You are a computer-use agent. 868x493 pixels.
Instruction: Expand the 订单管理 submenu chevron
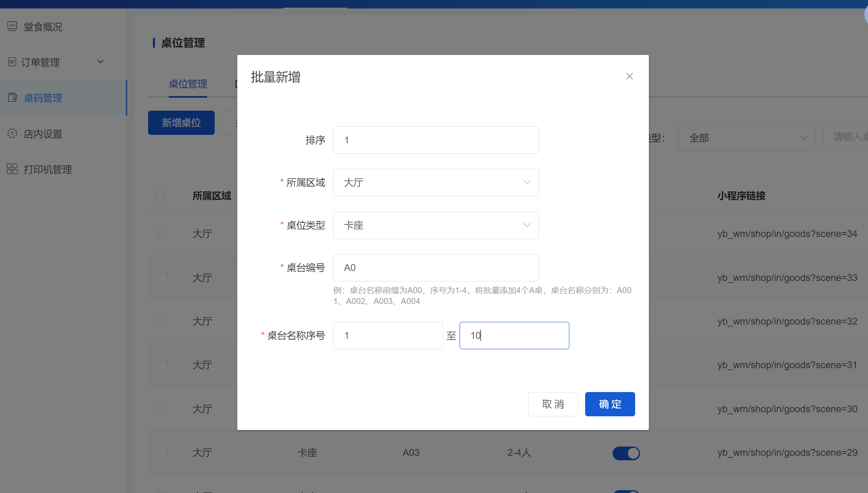pyautogui.click(x=100, y=62)
